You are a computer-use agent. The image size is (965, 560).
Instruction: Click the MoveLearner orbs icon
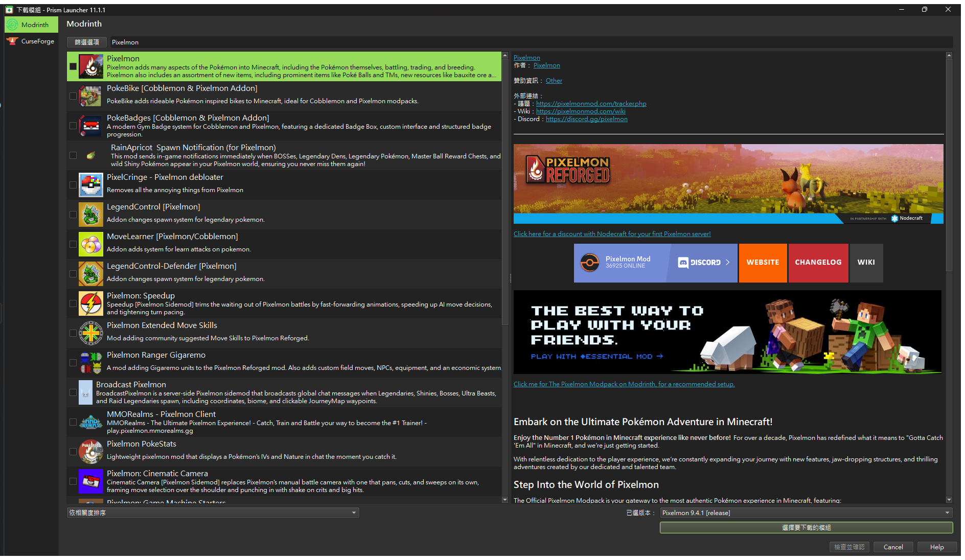[x=91, y=244]
